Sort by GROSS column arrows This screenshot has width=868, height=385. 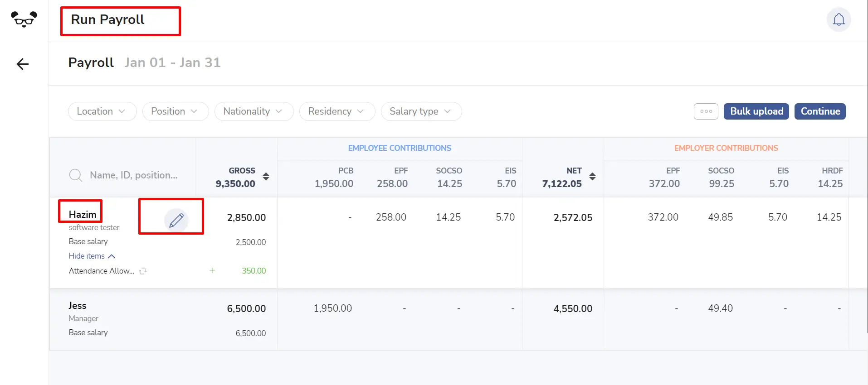pyautogui.click(x=266, y=177)
